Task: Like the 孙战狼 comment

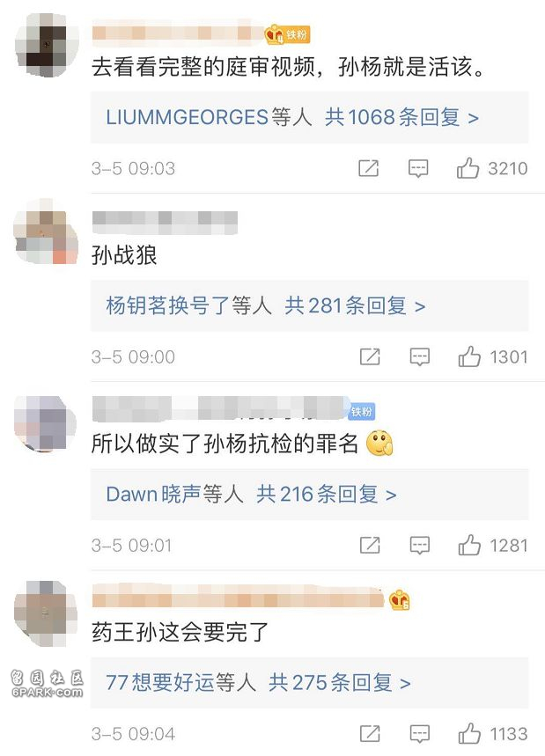Action: click(469, 356)
